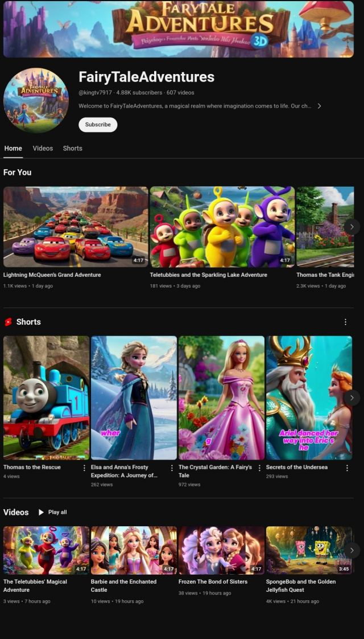Subscribe to the FairyTaleAdventures channel
The height and width of the screenshot is (639, 364).
click(98, 125)
